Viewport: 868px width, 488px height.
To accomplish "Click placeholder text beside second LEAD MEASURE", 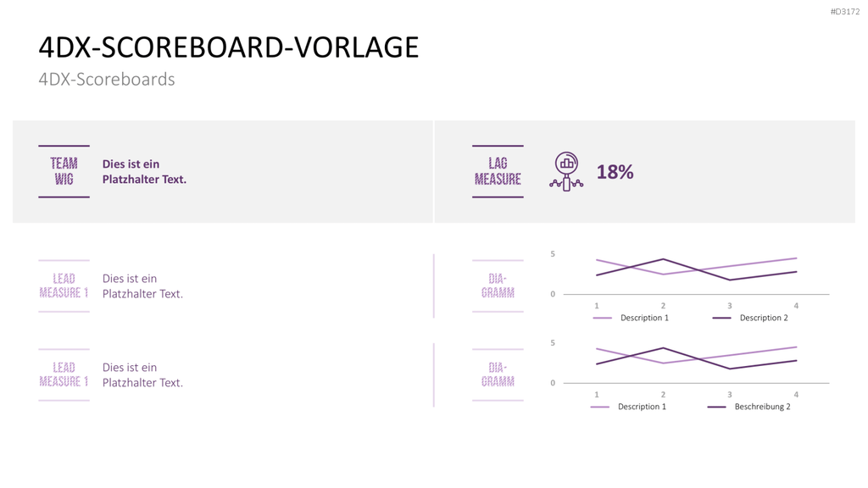I will [x=142, y=374].
